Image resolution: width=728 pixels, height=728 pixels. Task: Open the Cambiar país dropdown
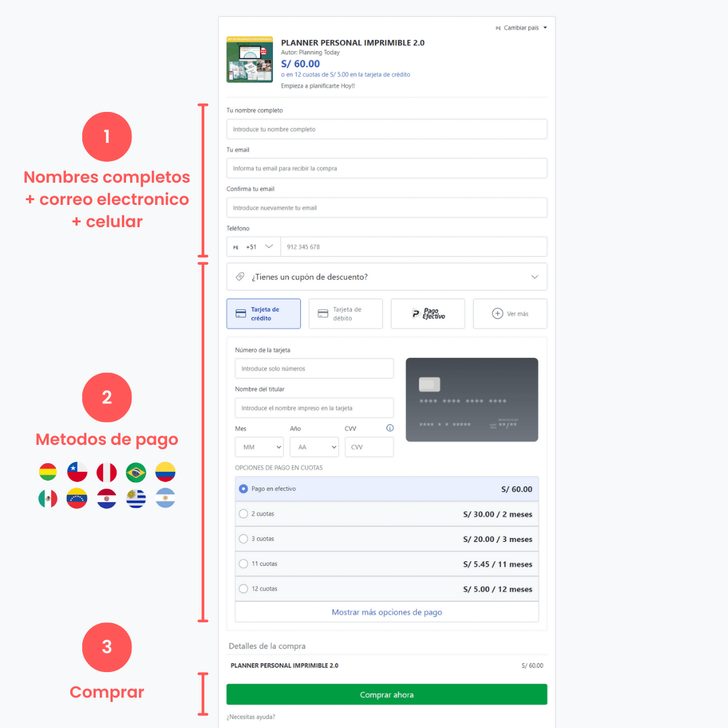tap(521, 28)
